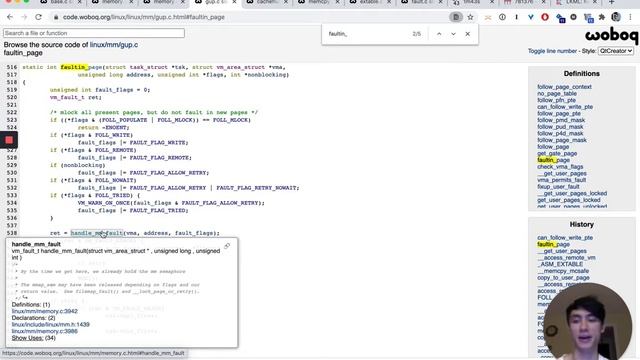Screen dimensions: 640x360
Task: Open can_follow_write_pte in History
Action: point(565,238)
